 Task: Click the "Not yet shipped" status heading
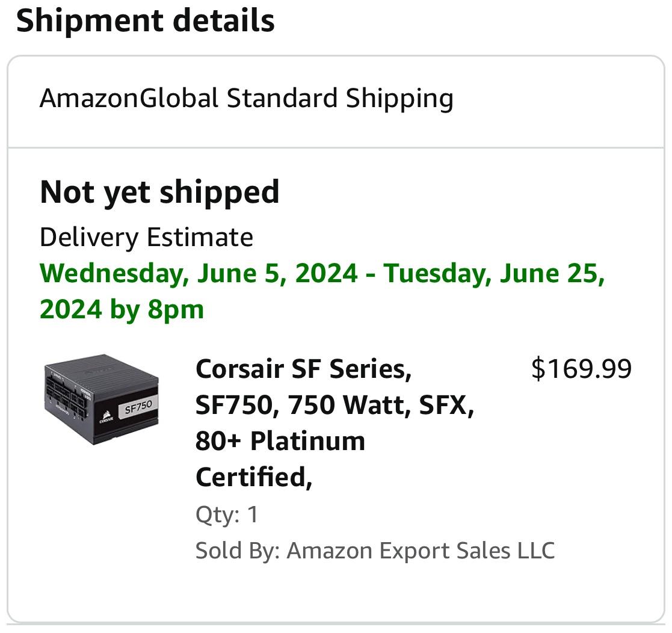point(159,192)
